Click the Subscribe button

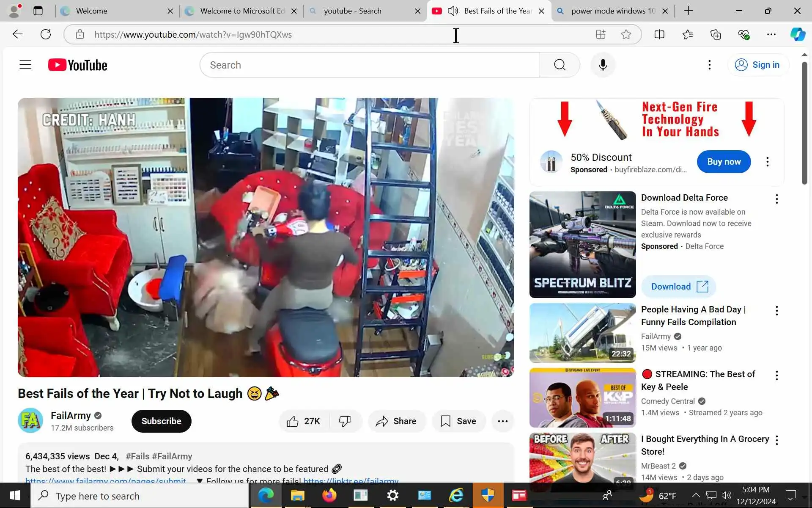[x=161, y=421]
